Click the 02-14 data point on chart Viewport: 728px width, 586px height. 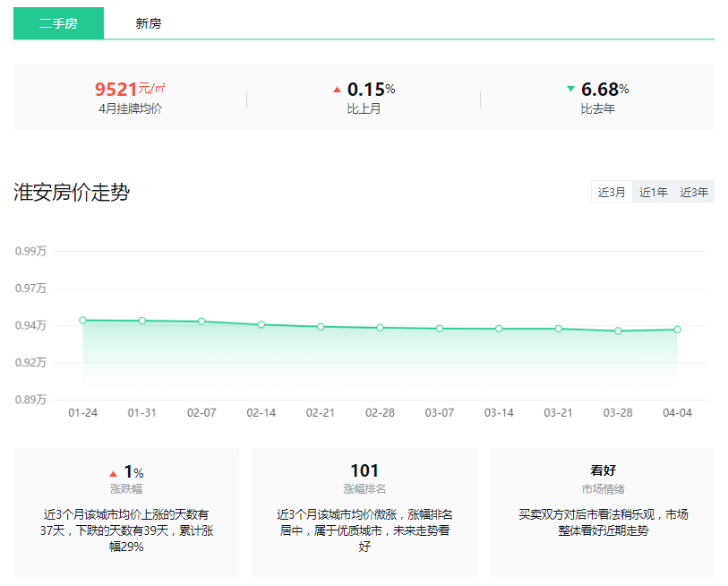point(261,324)
